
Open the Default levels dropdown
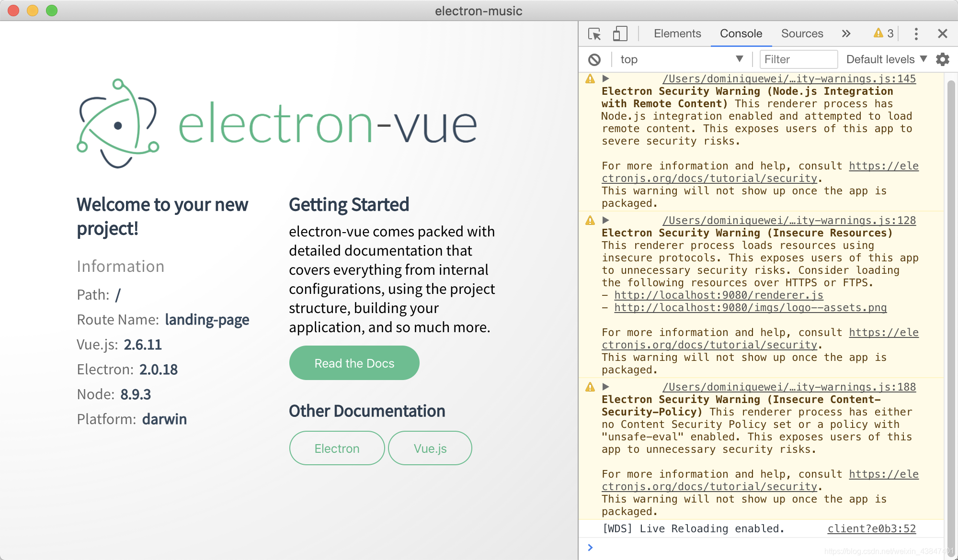point(886,59)
